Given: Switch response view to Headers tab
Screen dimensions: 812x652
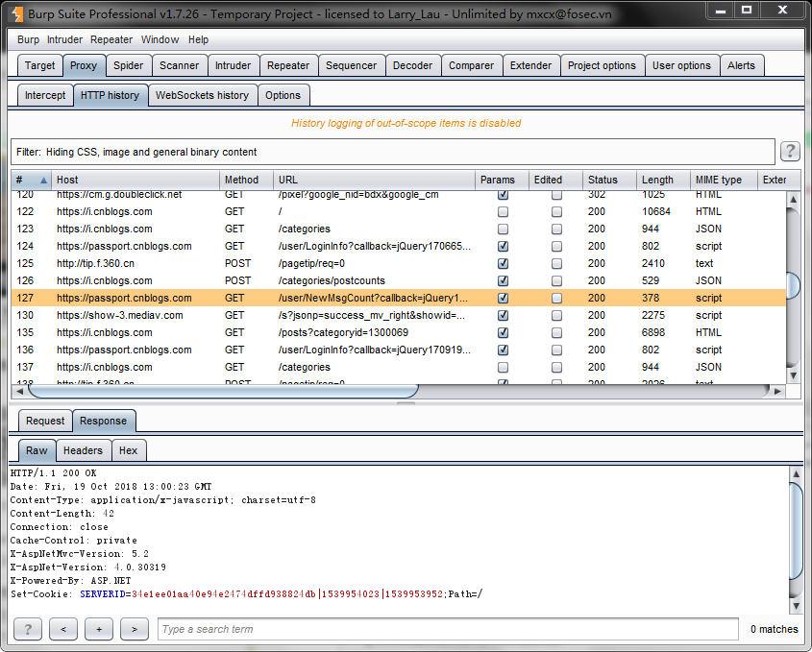Looking at the screenshot, I should click(83, 450).
